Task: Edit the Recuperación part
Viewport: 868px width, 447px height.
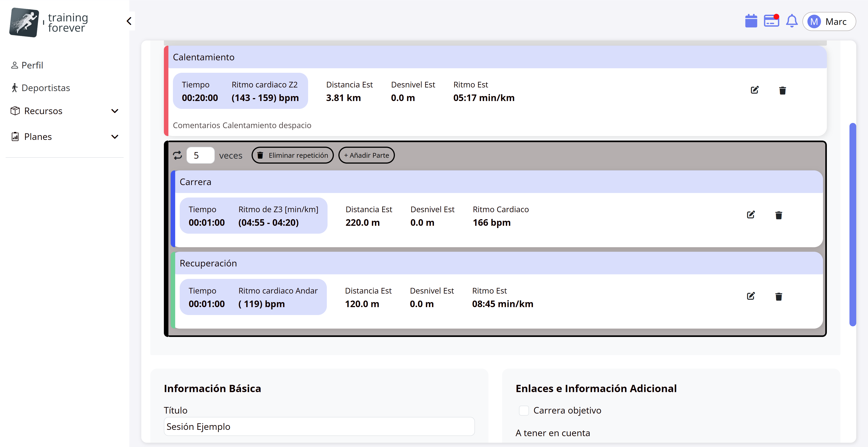Action: [x=750, y=296]
